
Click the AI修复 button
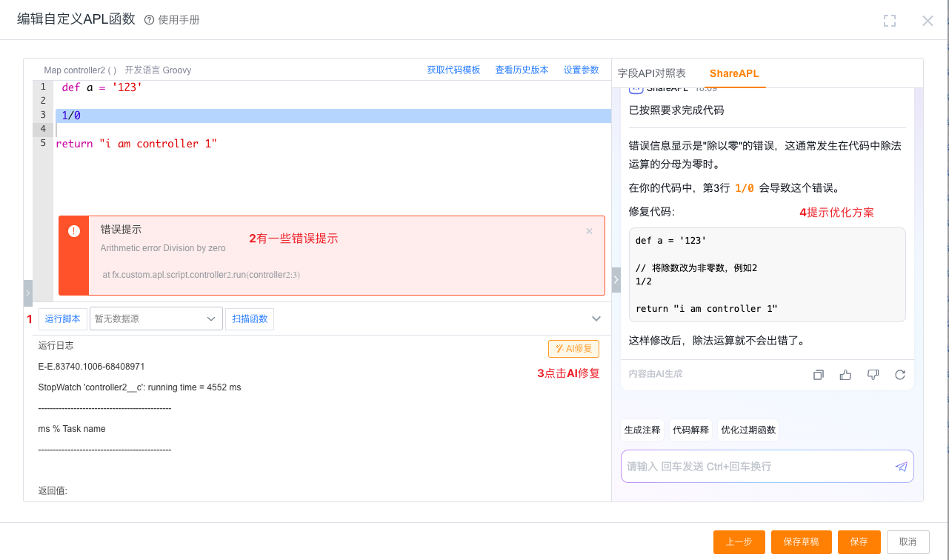pos(573,349)
